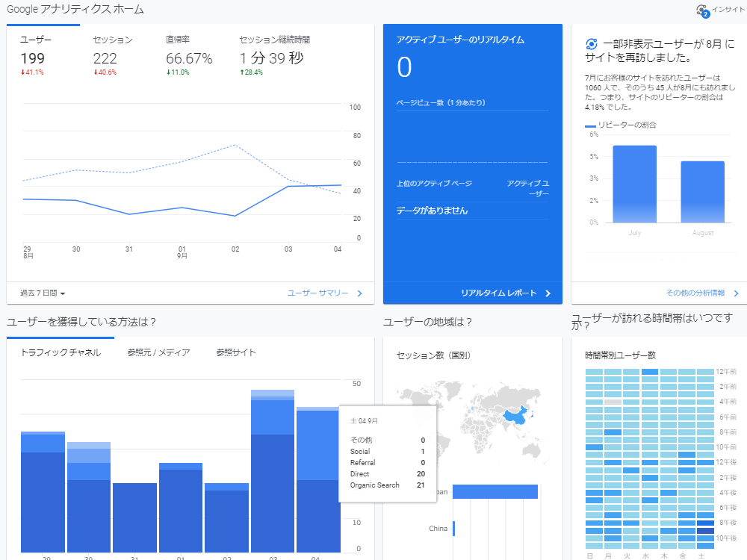Click the 土 04 9月 tooltip date
Viewport: 747px width, 560px height.
pos(364,421)
